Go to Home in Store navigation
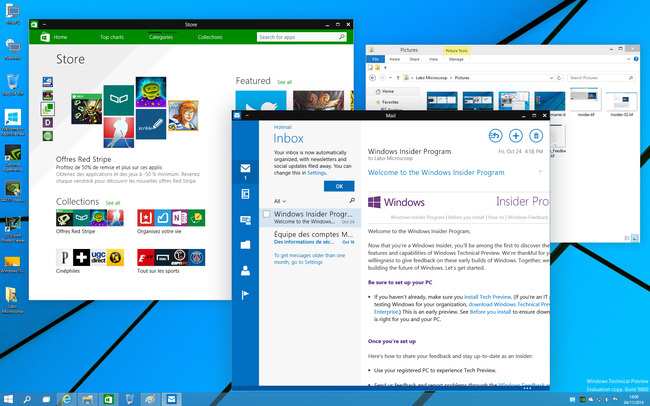Viewport: 650px width, 406px height. [60, 37]
